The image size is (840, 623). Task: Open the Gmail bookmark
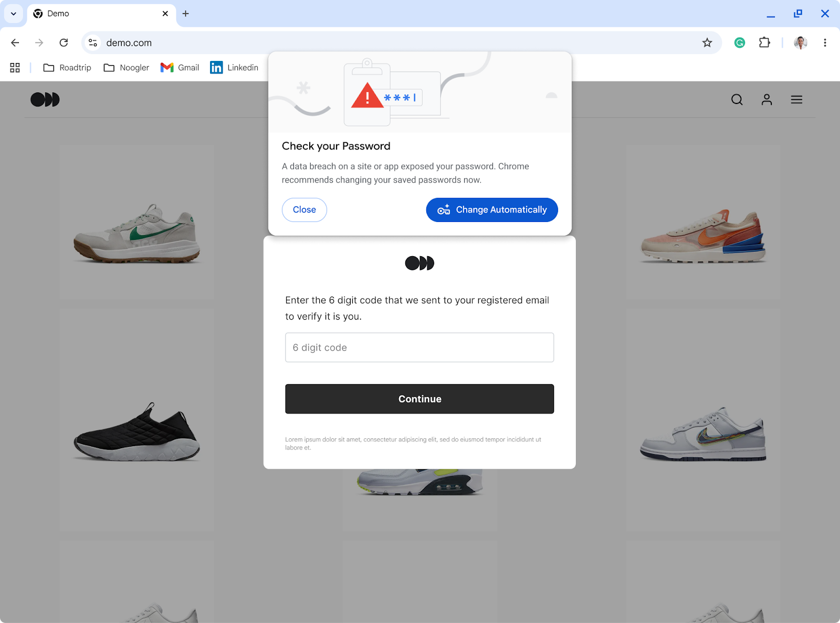pos(179,67)
